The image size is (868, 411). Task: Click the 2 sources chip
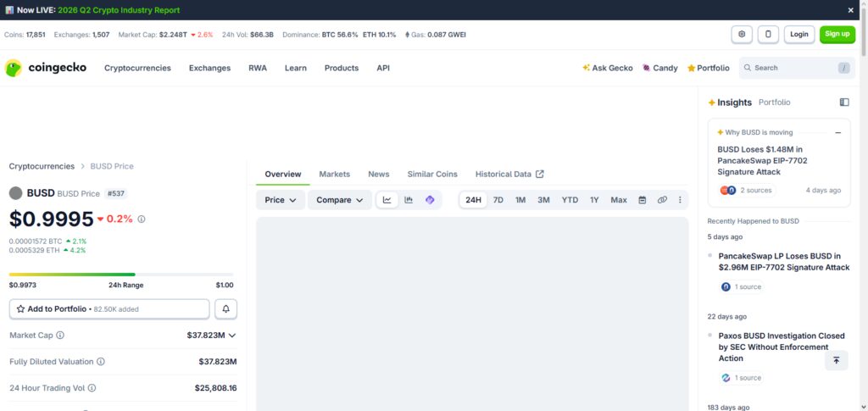point(748,191)
